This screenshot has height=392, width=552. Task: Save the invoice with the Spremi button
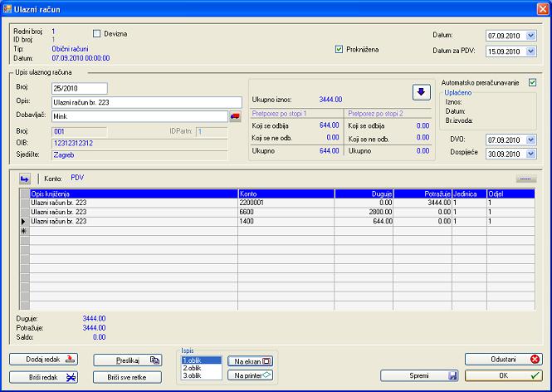pos(419,375)
